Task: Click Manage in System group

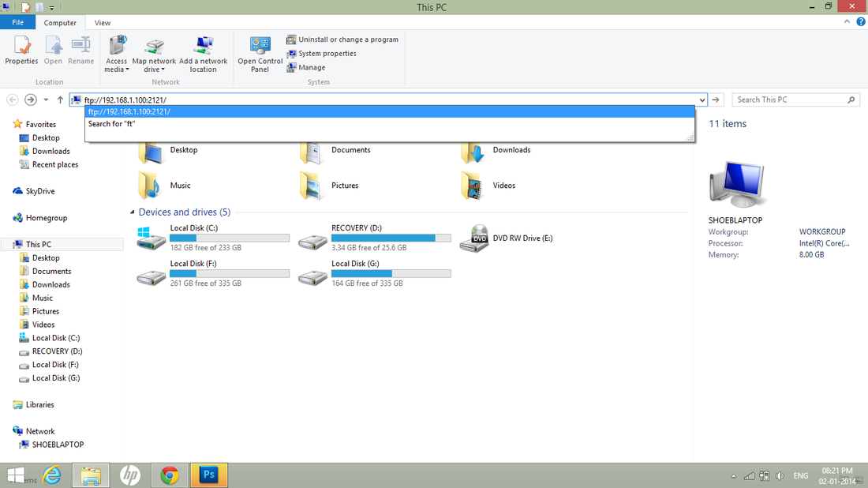Action: coord(306,67)
